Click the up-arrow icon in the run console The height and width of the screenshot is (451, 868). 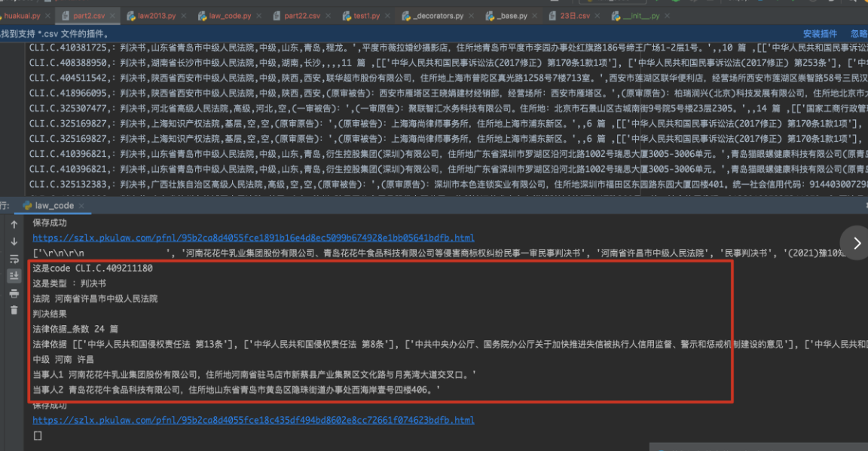pyautogui.click(x=14, y=225)
